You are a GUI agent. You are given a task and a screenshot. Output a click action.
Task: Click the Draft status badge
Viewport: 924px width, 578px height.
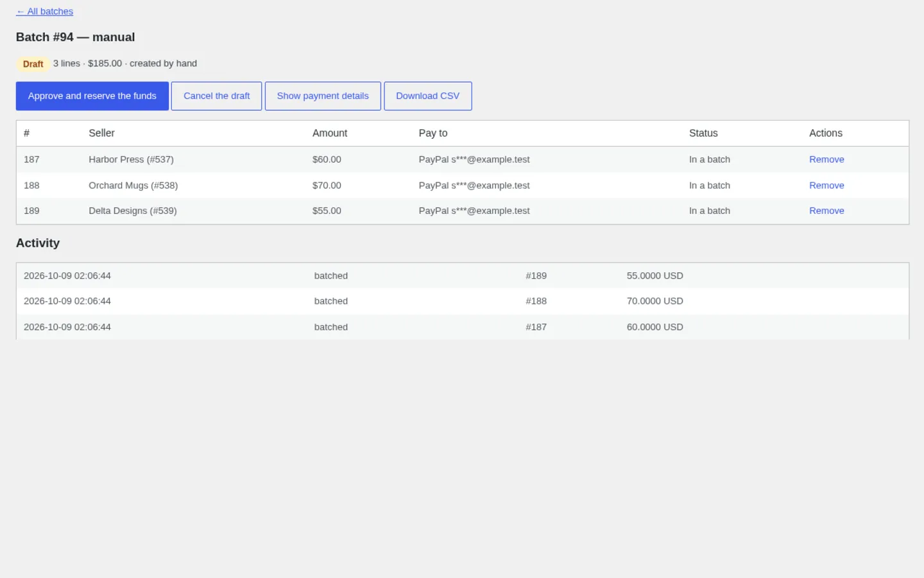pyautogui.click(x=33, y=64)
